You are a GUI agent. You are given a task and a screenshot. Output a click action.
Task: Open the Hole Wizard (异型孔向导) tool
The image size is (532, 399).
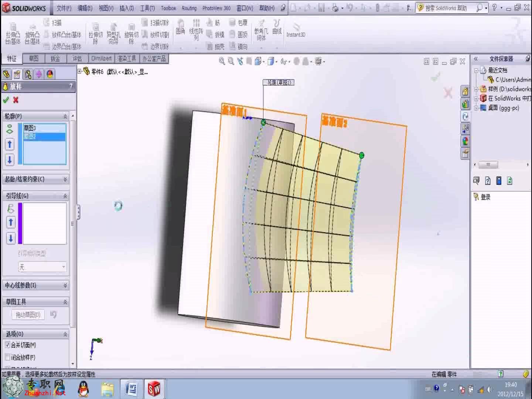pos(113,34)
